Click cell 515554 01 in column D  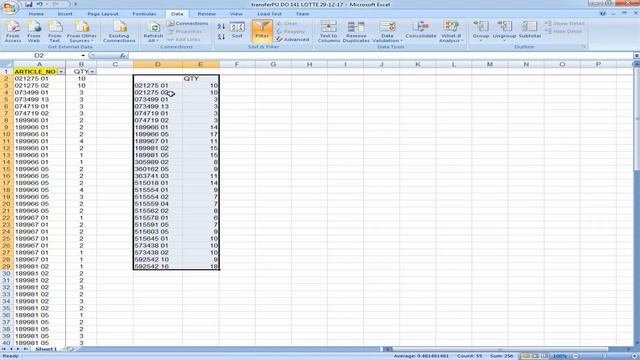(x=158, y=190)
